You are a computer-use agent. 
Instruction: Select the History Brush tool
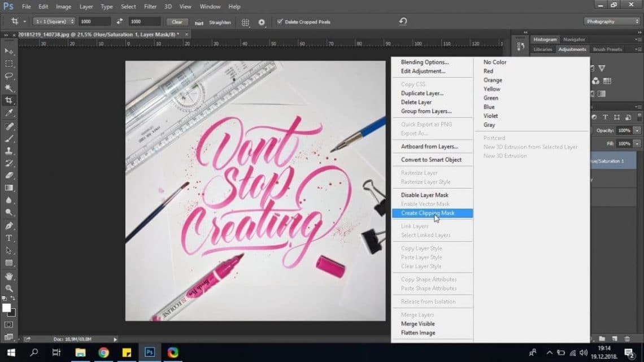click(x=9, y=163)
